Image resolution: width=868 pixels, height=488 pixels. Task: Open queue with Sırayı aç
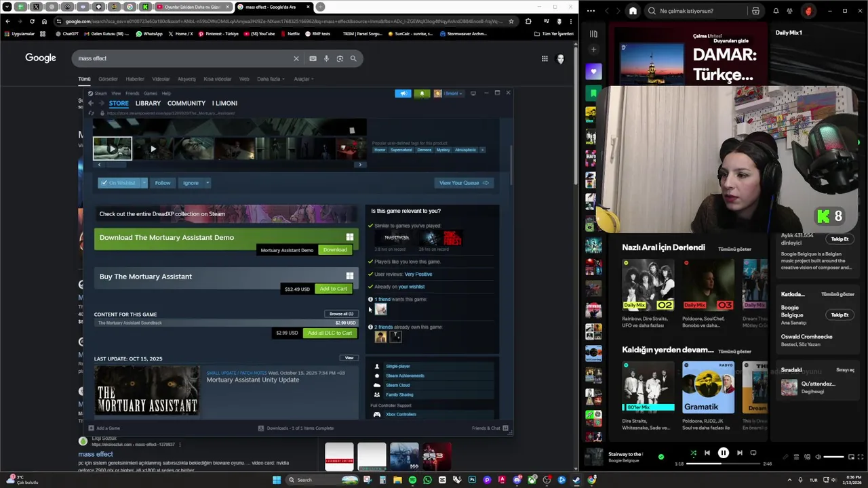click(845, 370)
